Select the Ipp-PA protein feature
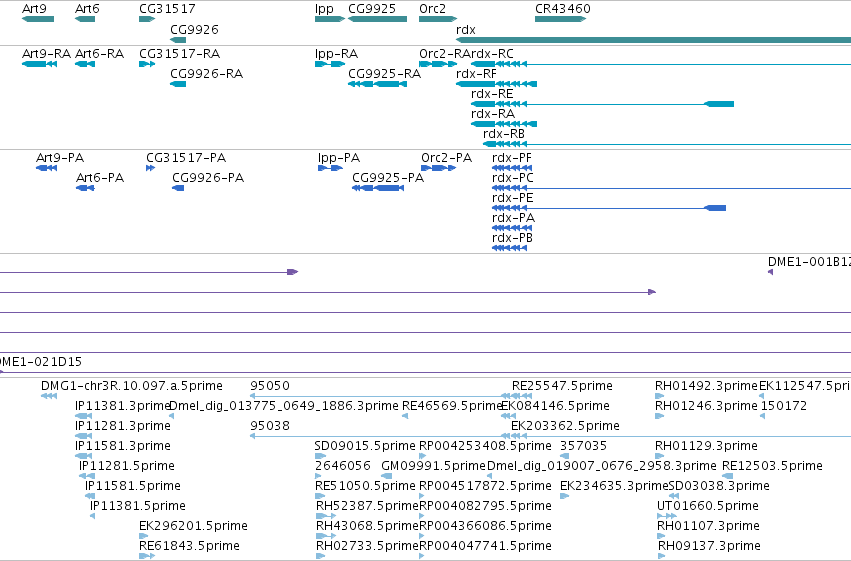The width and height of the screenshot is (851, 561). (x=331, y=168)
